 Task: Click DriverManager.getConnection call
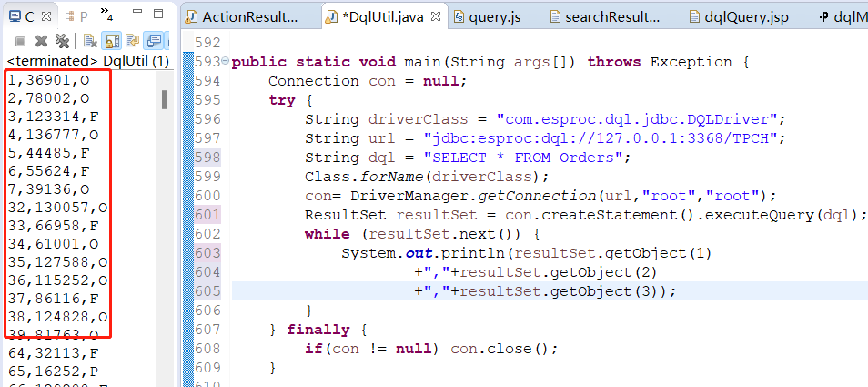(x=563, y=196)
